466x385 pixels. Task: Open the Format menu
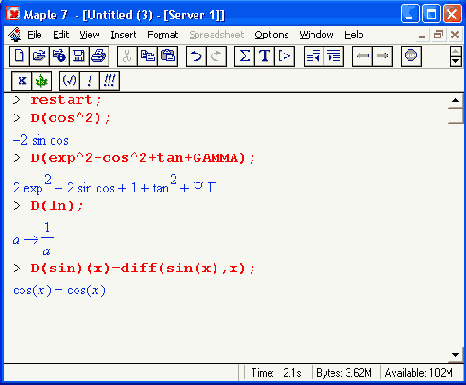coord(163,35)
